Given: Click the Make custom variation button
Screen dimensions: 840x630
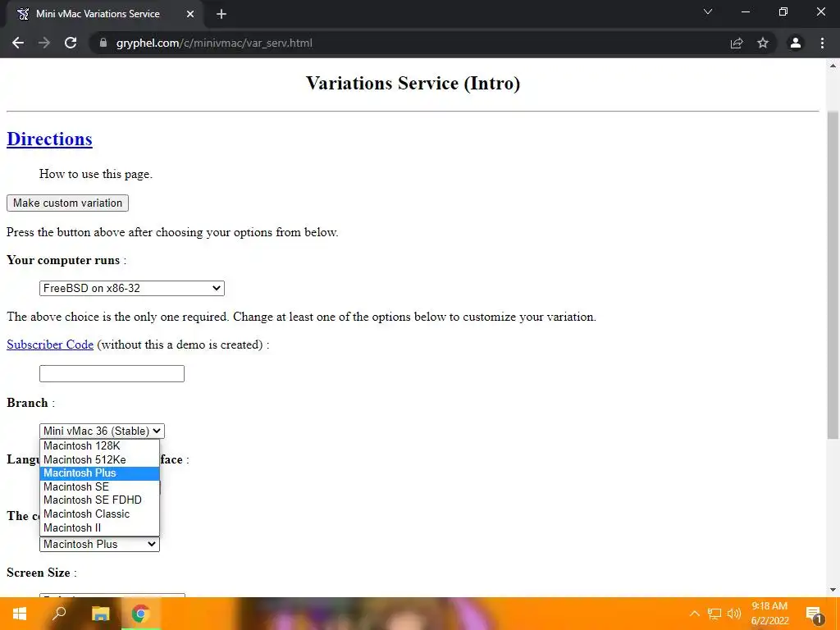Looking at the screenshot, I should coord(67,203).
